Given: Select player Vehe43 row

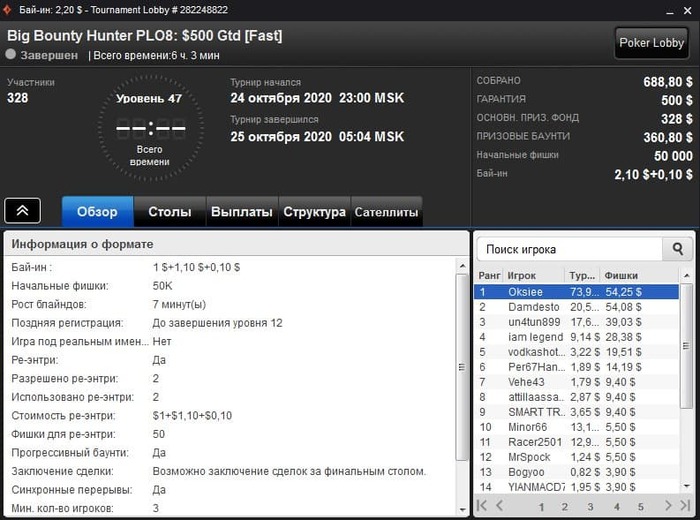Looking at the screenshot, I should (x=576, y=382).
